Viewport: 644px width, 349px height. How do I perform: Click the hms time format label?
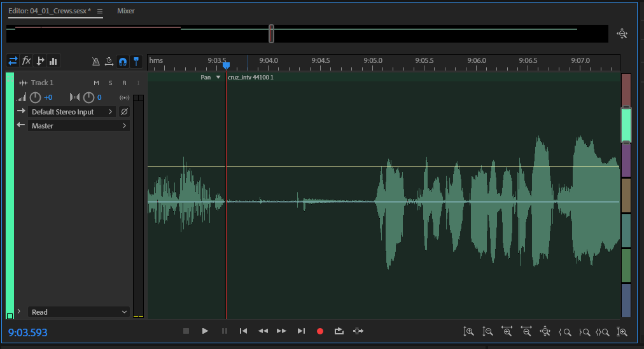tap(156, 60)
